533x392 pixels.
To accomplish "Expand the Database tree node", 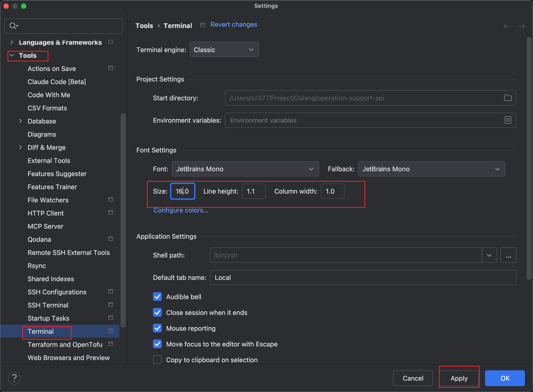I will pyautogui.click(x=20, y=121).
